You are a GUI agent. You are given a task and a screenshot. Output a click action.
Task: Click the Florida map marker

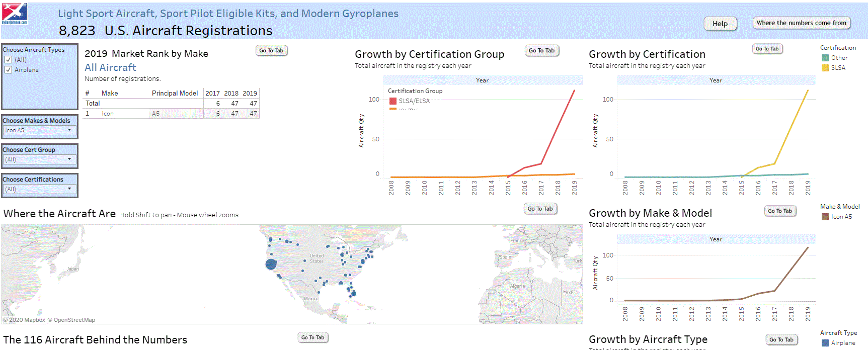(354, 293)
